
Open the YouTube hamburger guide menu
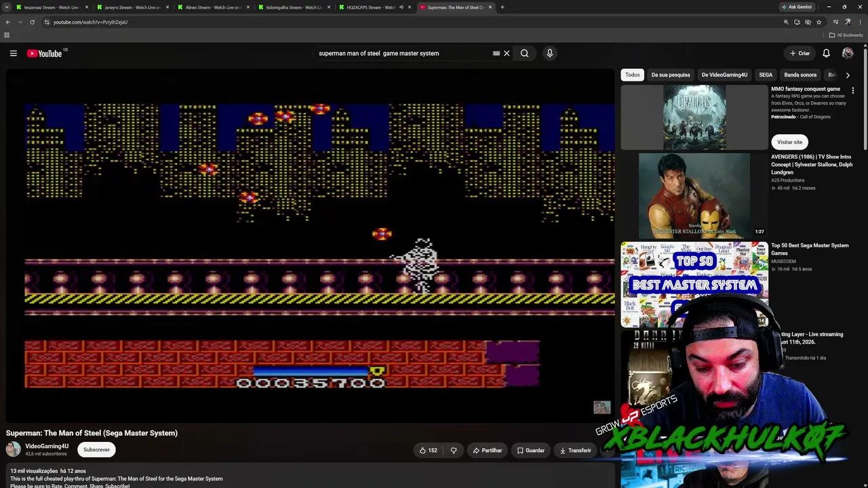[x=13, y=53]
